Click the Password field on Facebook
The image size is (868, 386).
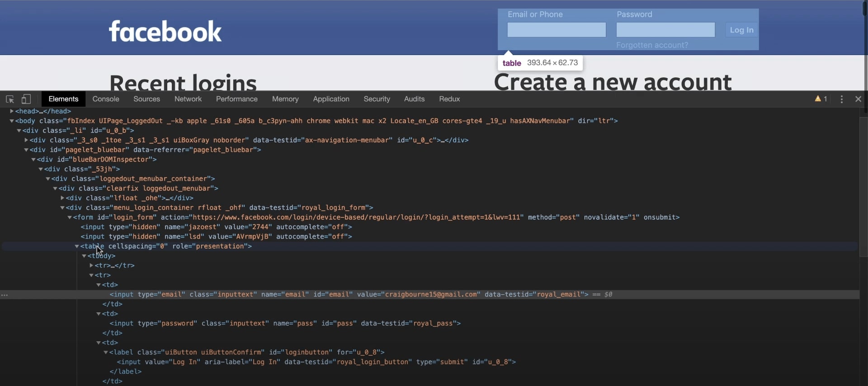[665, 30]
